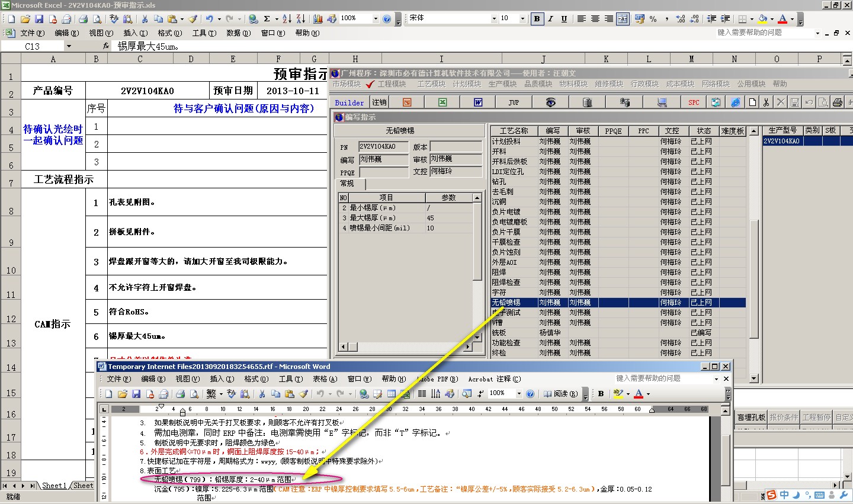
Task: Select the Sheet1 tab in Excel
Action: pos(54,486)
